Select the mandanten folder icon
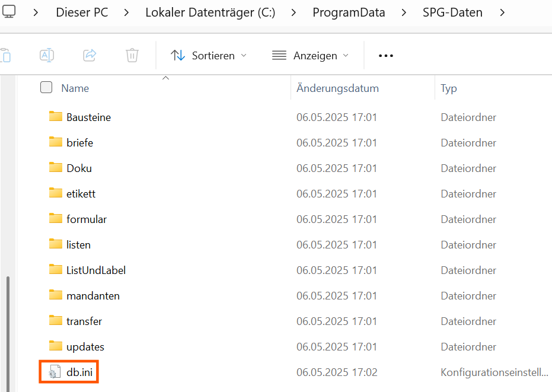The image size is (552, 392). (x=56, y=295)
